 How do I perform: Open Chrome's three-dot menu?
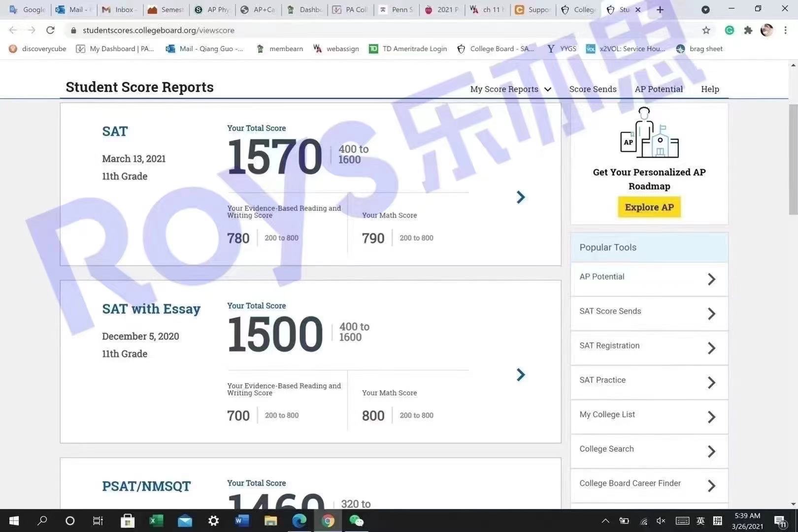785,30
